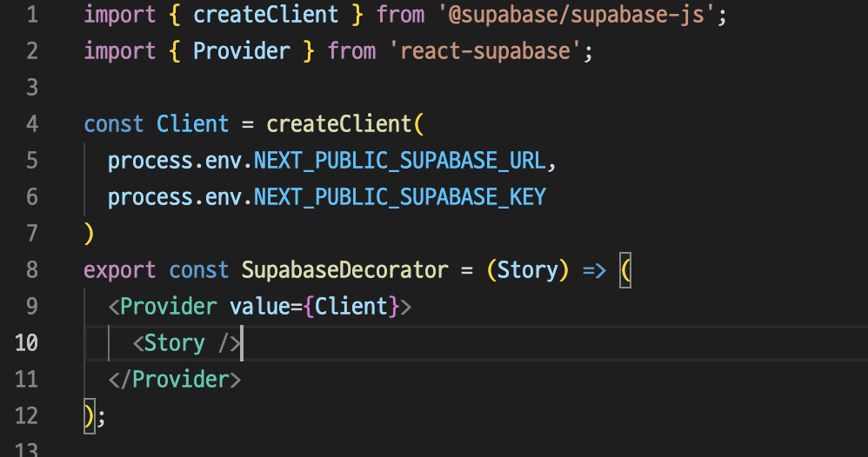Click line number 4 in gutter
This screenshot has height=457, width=868.
pos(33,124)
